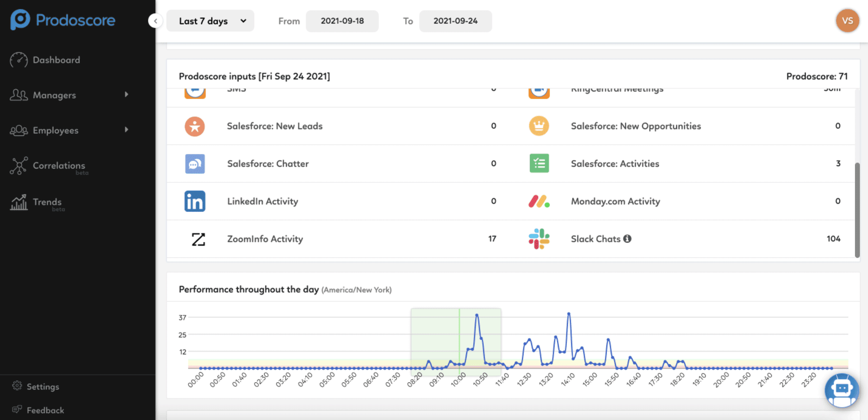Click the Salesforce New Opportunities crown icon
This screenshot has width=868, height=420.
539,126
